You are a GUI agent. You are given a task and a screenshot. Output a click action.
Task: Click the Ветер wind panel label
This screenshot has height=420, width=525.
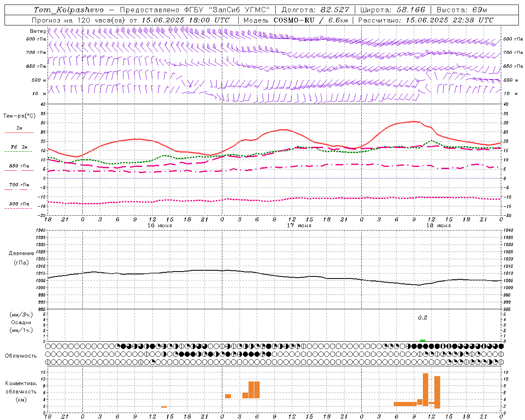click(x=38, y=31)
